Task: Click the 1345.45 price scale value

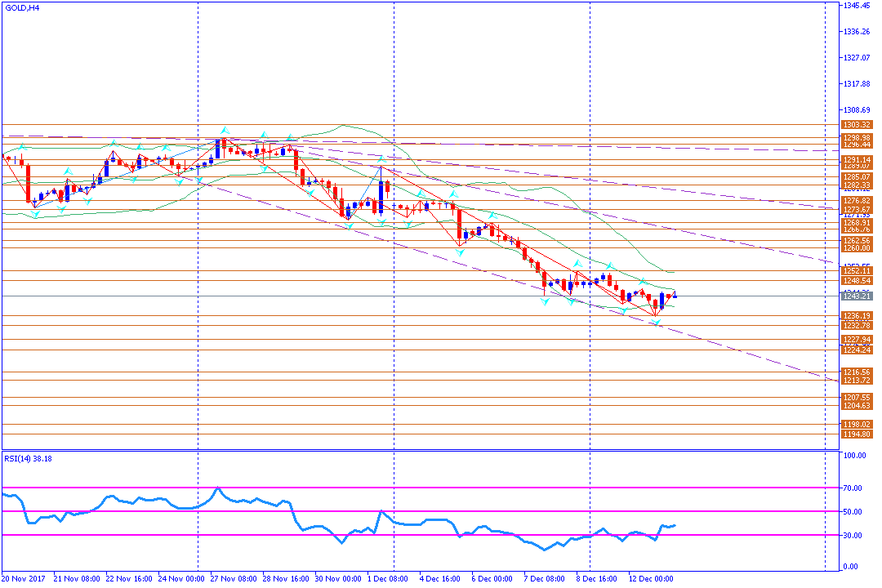Action: [857, 6]
